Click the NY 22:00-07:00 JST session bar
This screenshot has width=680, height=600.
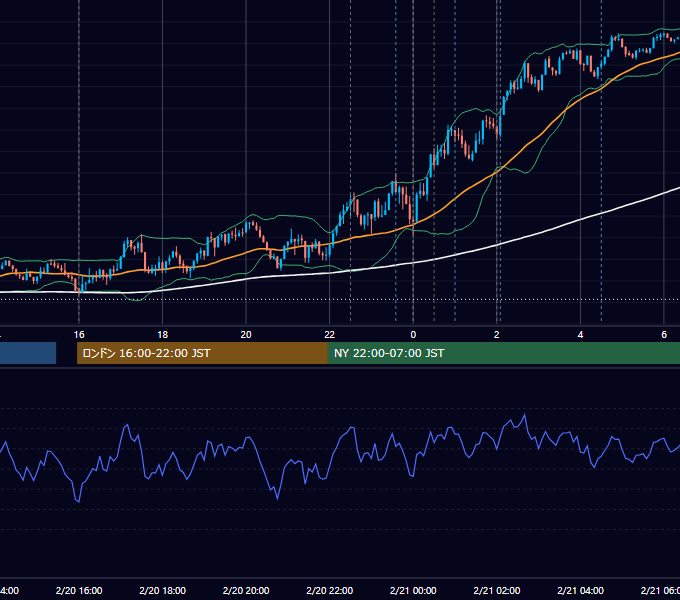coord(503,353)
